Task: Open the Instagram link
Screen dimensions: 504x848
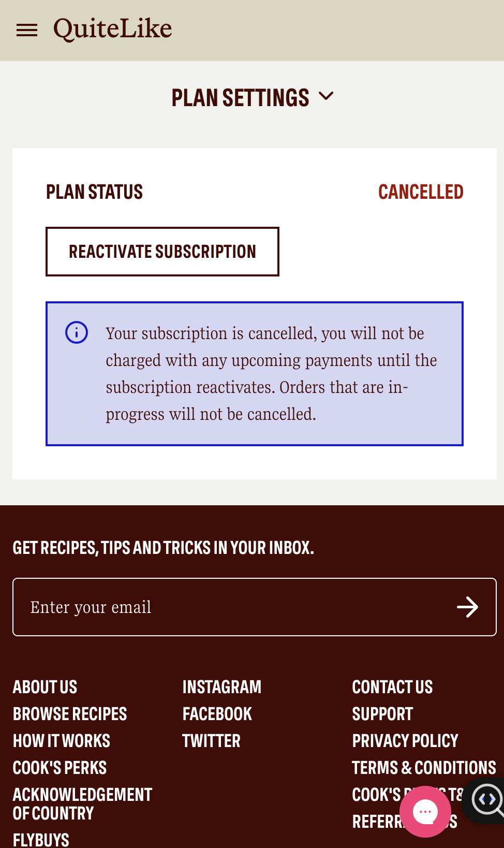Action: tap(222, 687)
